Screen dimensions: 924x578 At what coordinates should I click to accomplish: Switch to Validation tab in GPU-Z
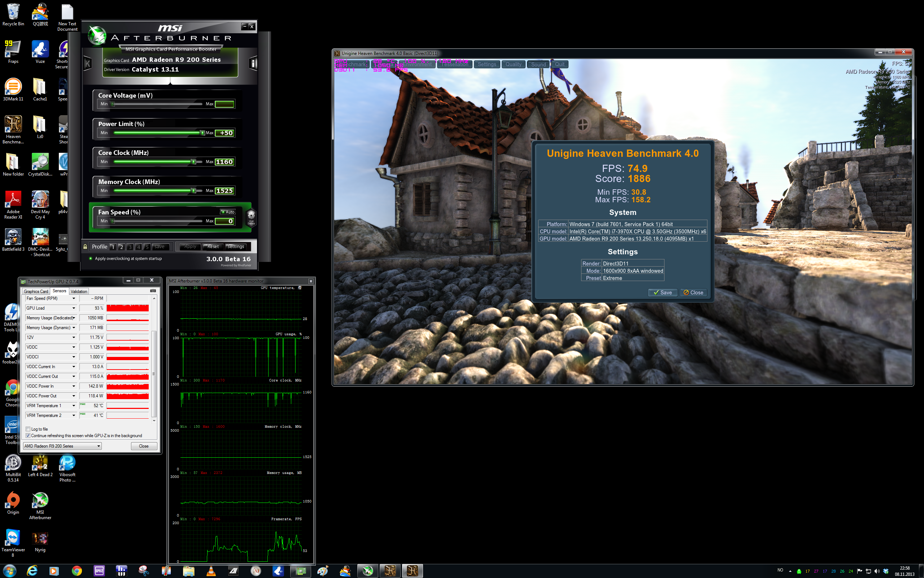pyautogui.click(x=79, y=291)
